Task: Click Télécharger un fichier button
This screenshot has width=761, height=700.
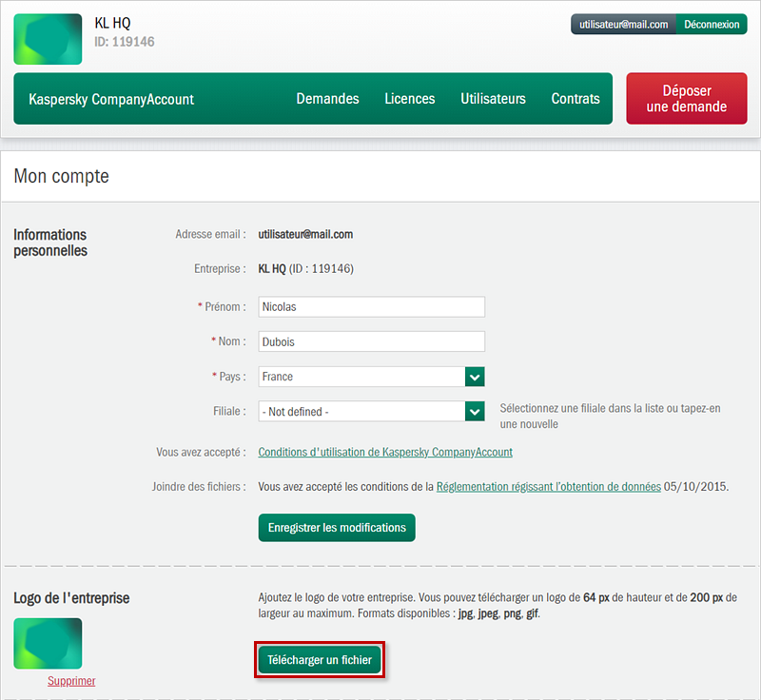Action: click(x=320, y=660)
